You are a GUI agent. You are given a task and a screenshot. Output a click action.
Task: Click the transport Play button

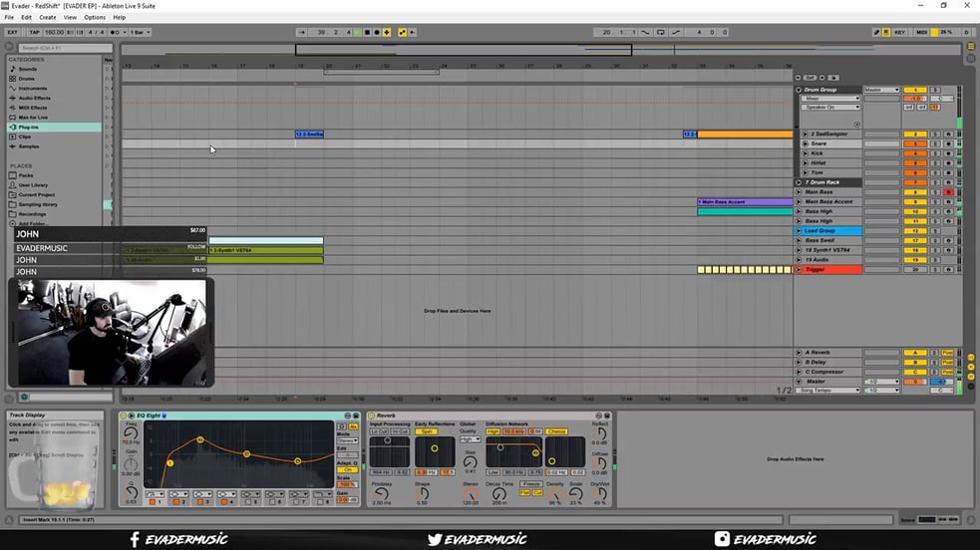pos(357,33)
